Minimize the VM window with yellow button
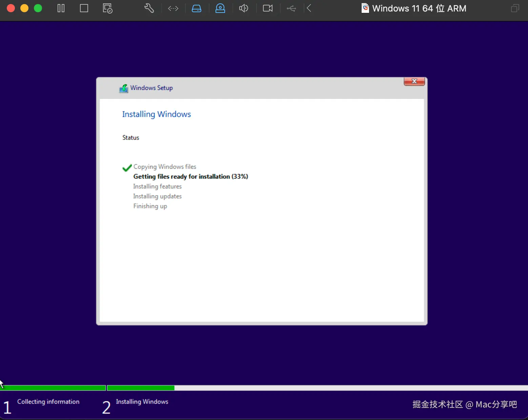Screen dimensions: 528x420 pos(24,8)
